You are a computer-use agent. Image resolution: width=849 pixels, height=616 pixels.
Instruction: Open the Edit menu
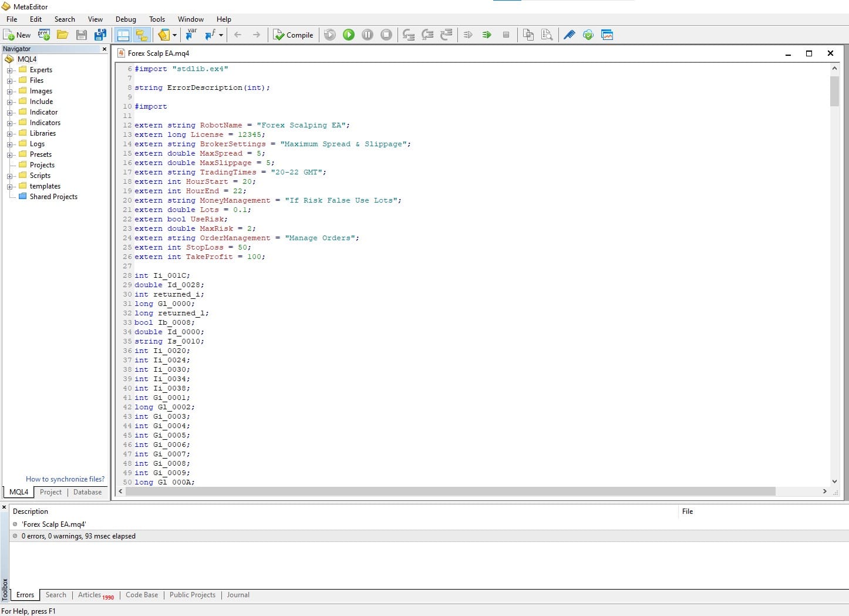pyautogui.click(x=36, y=19)
